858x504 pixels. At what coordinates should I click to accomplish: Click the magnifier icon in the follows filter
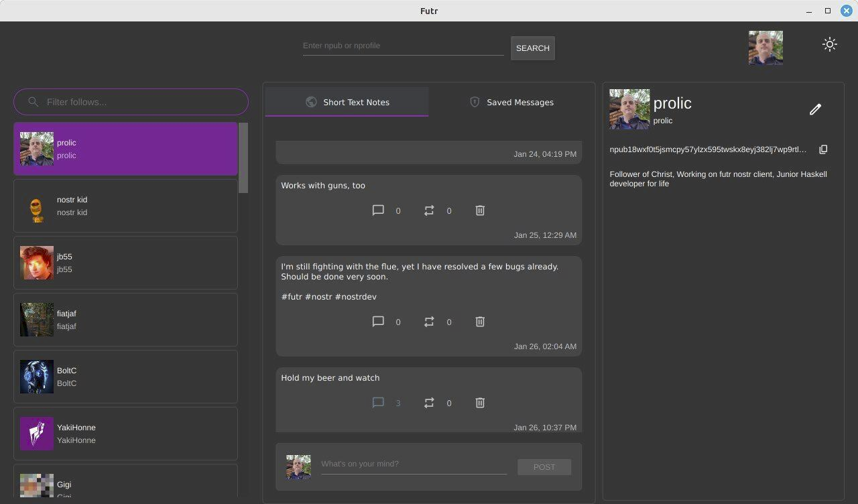[x=33, y=102]
